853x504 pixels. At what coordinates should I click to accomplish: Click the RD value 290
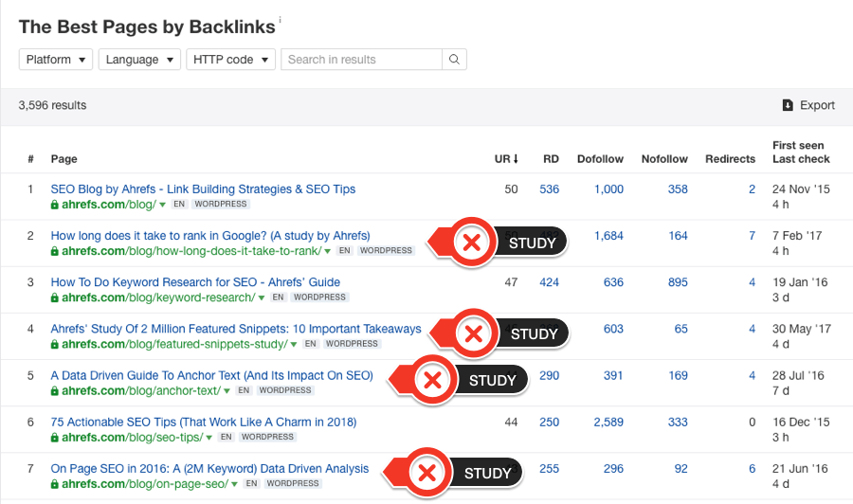coord(549,375)
